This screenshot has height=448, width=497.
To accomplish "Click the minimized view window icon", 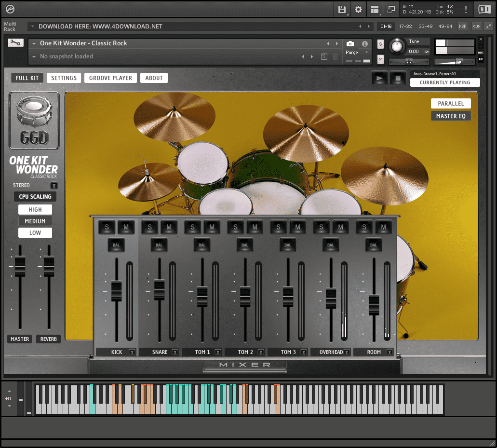I will point(391,10).
